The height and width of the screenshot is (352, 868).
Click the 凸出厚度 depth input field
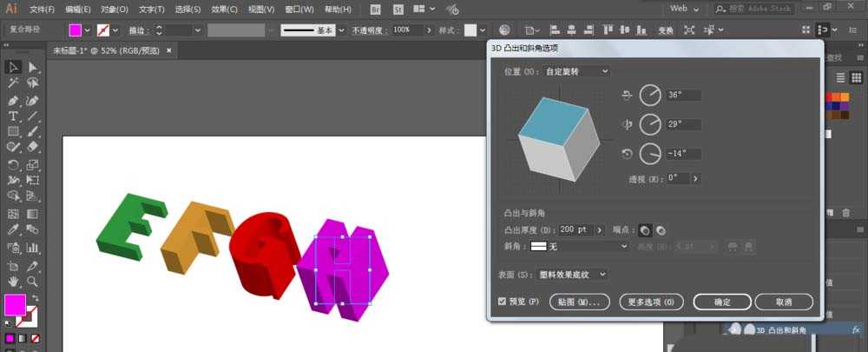click(x=573, y=230)
